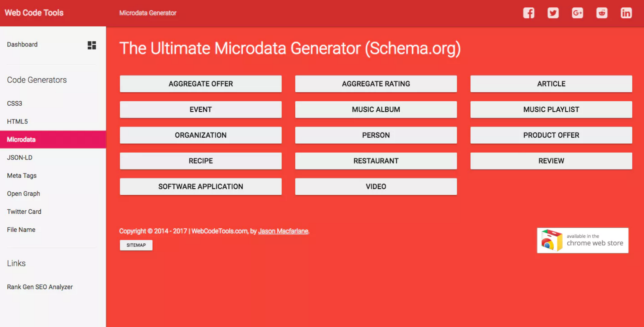The height and width of the screenshot is (327, 644).
Task: Open the CSS3 code generators
Action: pyautogui.click(x=14, y=103)
